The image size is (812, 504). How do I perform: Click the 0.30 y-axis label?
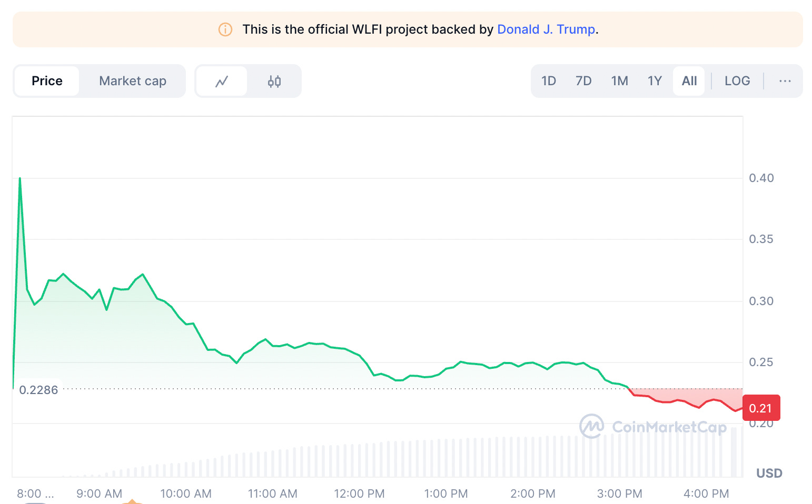761,301
